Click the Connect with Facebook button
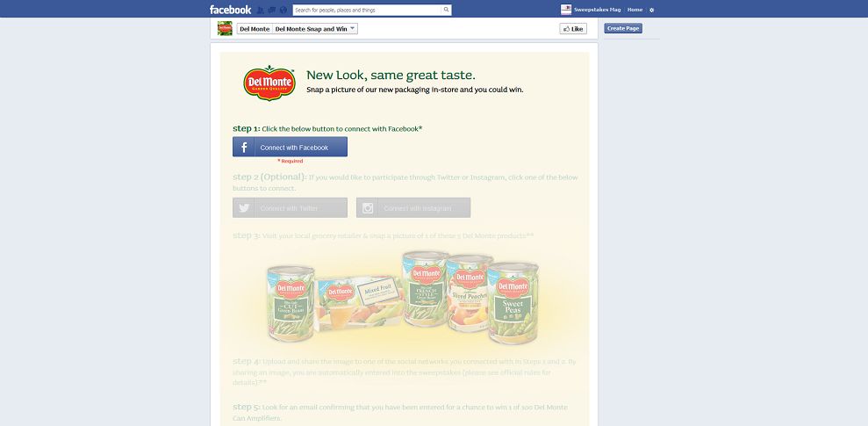This screenshot has height=426, width=868. (x=291, y=148)
